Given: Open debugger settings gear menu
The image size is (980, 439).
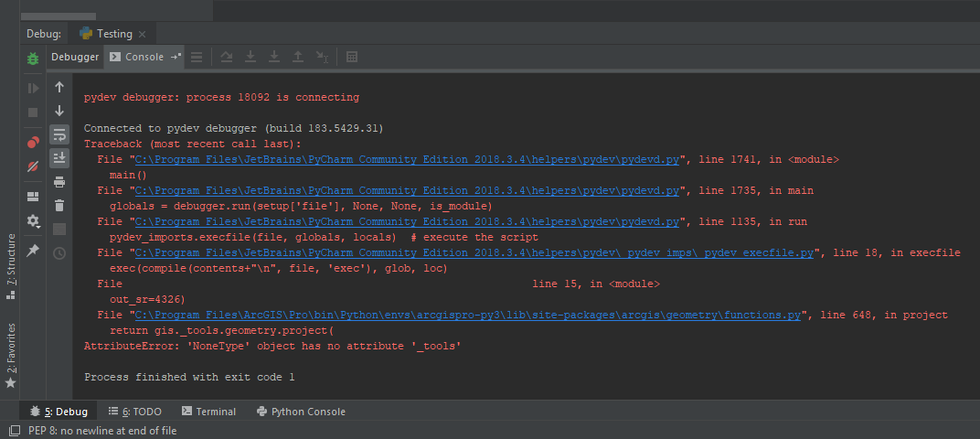Looking at the screenshot, I should click(33, 220).
